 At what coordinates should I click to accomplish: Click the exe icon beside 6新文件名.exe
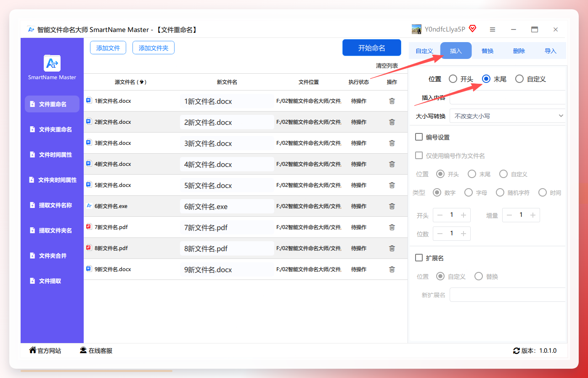pyautogui.click(x=89, y=206)
